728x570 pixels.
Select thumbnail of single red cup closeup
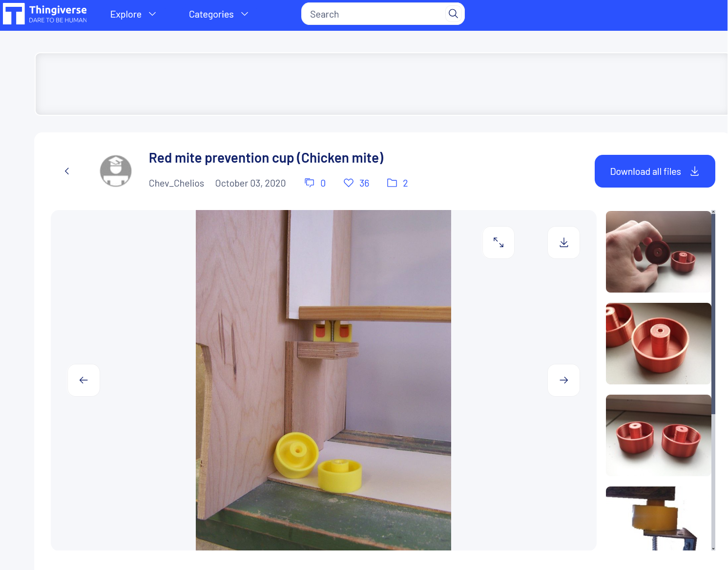click(x=658, y=343)
